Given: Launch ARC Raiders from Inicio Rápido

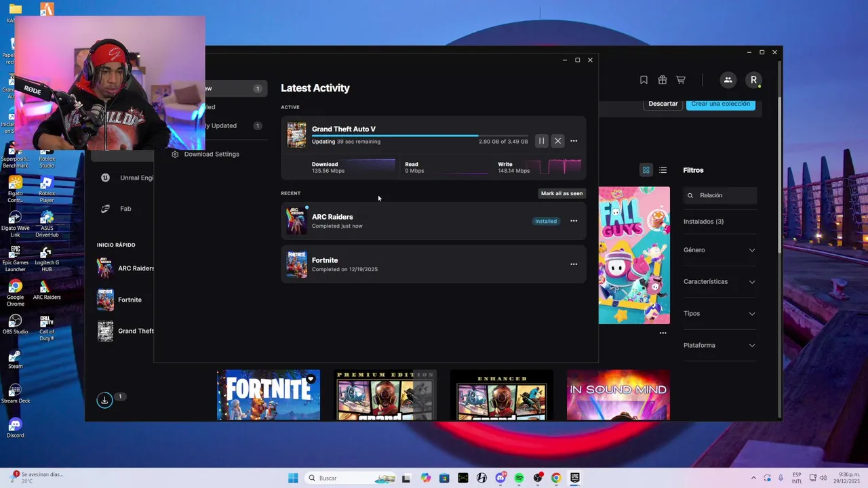Looking at the screenshot, I should tap(125, 268).
